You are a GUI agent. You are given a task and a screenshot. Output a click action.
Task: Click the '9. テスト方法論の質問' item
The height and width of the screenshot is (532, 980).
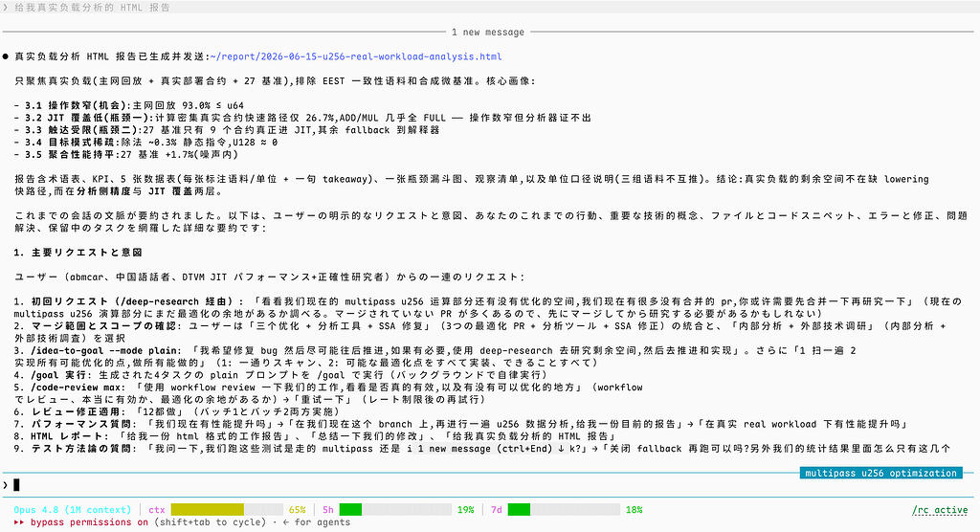(482, 448)
